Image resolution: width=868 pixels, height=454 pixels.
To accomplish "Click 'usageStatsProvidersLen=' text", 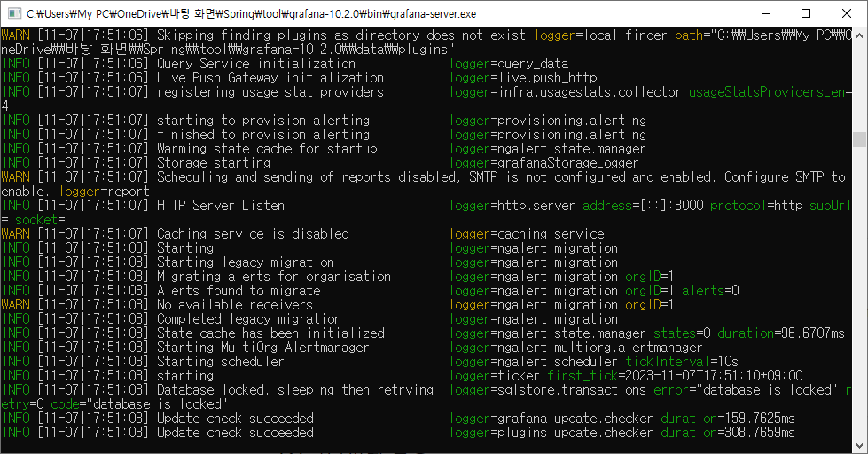I will click(770, 92).
